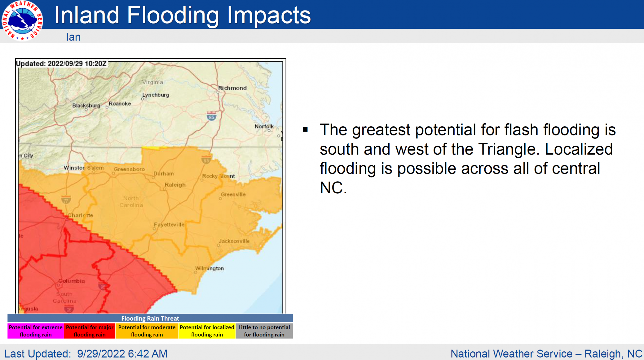Click the Interstate 95 shield near Rocky Mount

(x=206, y=160)
